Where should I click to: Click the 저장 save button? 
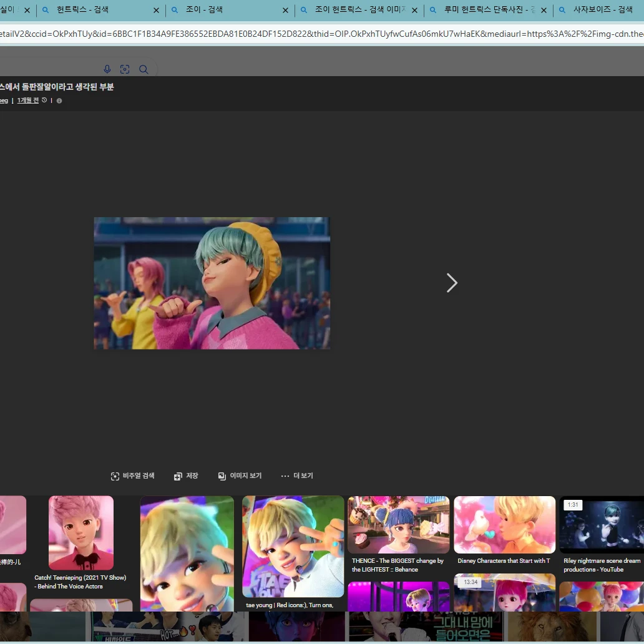pos(186,476)
